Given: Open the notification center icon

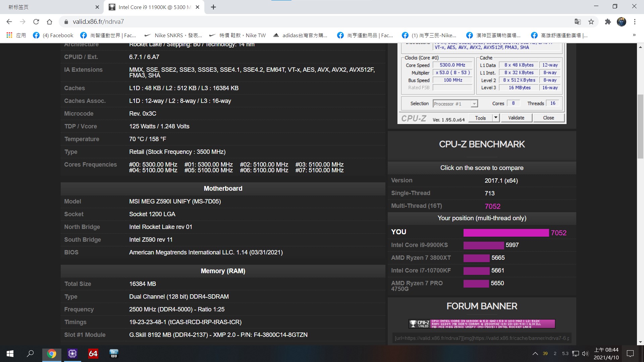Looking at the screenshot, I should coord(630,354).
